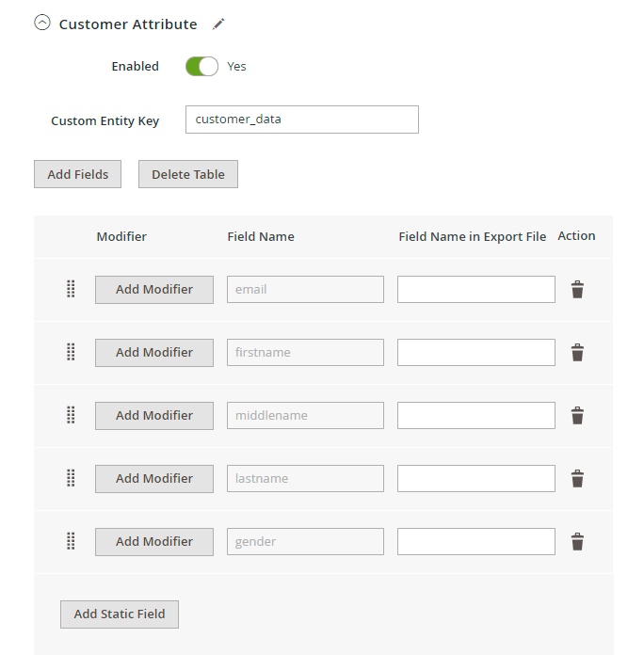The height and width of the screenshot is (670, 644).
Task: Delete the firstname field row
Action: (x=577, y=353)
